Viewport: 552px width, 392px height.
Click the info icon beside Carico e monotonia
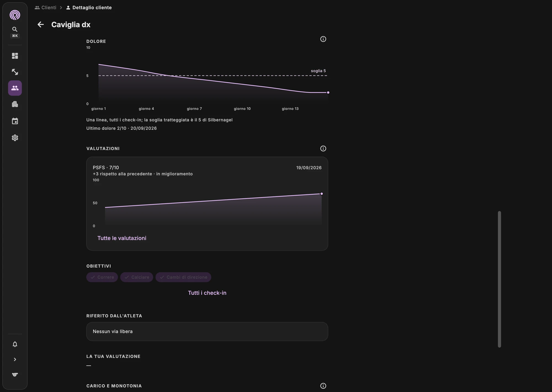[x=323, y=386]
